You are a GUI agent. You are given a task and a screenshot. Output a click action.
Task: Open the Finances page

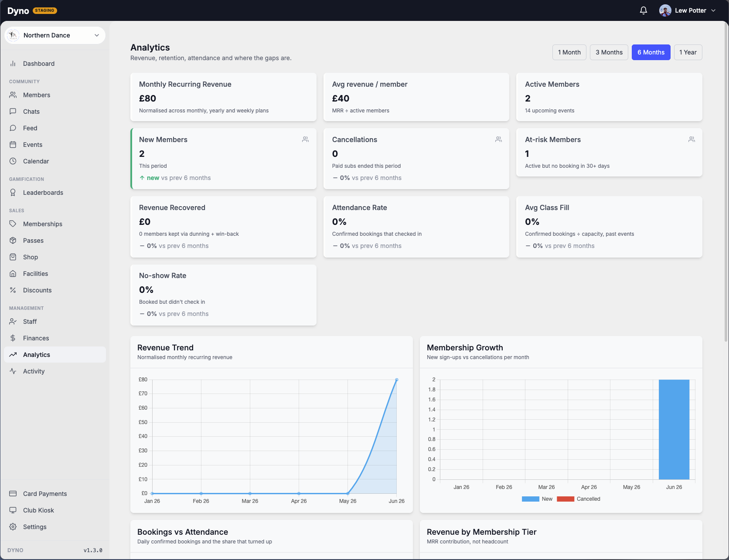(55, 338)
